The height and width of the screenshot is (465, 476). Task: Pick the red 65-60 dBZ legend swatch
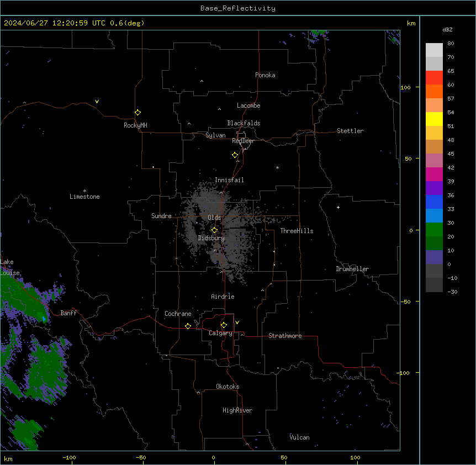[434, 78]
